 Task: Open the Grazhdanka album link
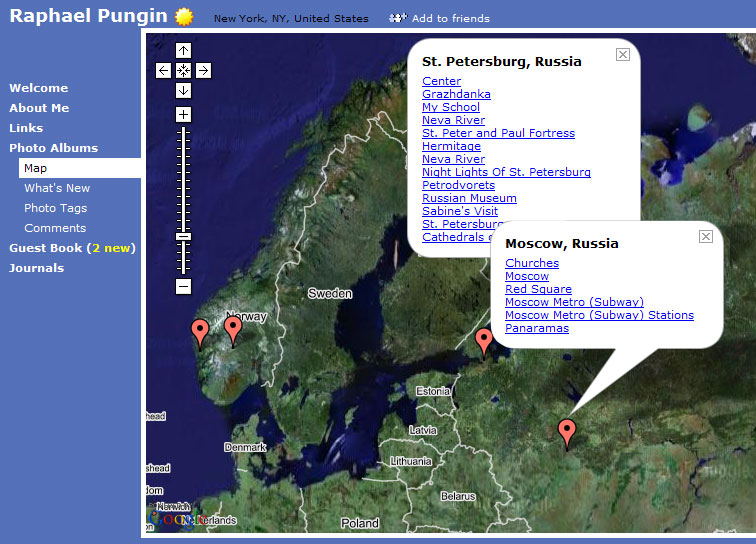coord(457,94)
